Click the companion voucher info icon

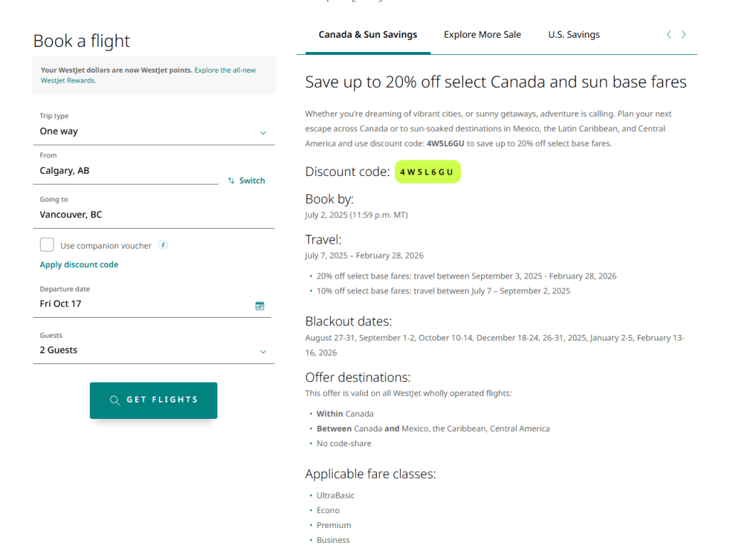coord(163,245)
